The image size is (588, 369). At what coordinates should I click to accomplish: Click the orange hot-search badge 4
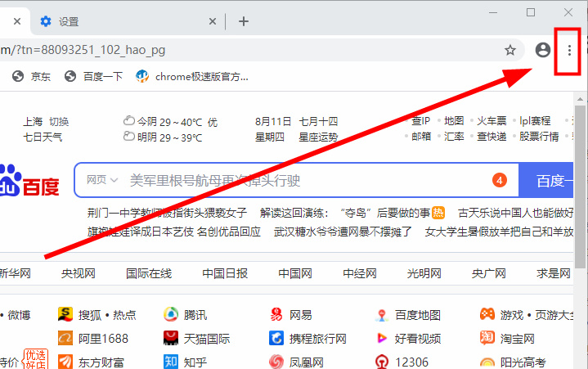tap(500, 180)
